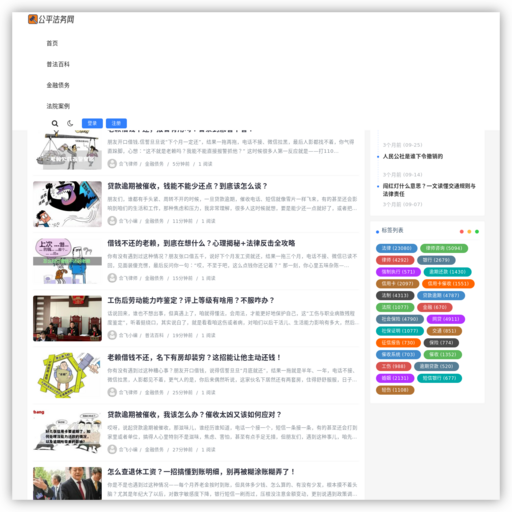Click the 标签列表 section heading

pyautogui.click(x=392, y=230)
